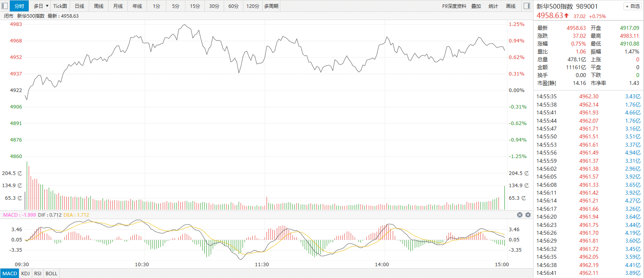The image size is (644, 278).
Task: Click the + 自选 watchlist button
Action: click(x=633, y=6)
